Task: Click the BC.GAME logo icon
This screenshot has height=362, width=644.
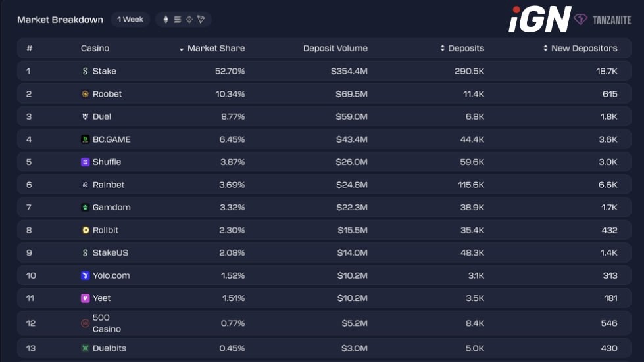Action: tap(85, 139)
